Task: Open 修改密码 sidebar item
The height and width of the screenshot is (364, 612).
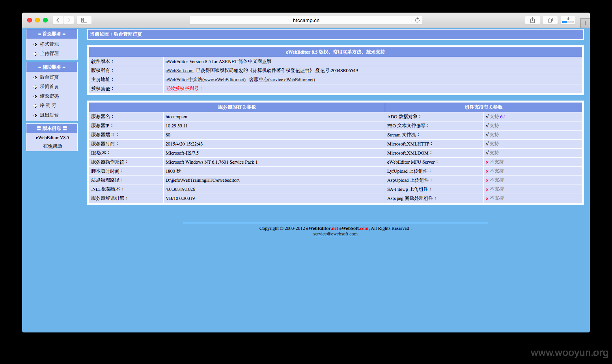Action: [49, 96]
